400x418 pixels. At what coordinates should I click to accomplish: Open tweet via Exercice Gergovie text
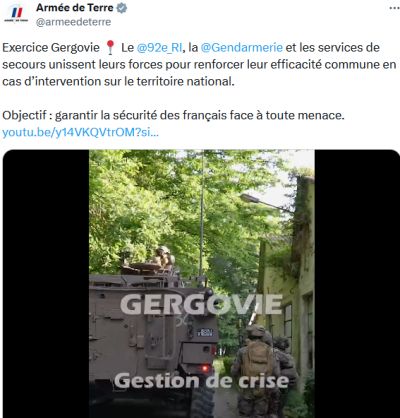coord(51,48)
